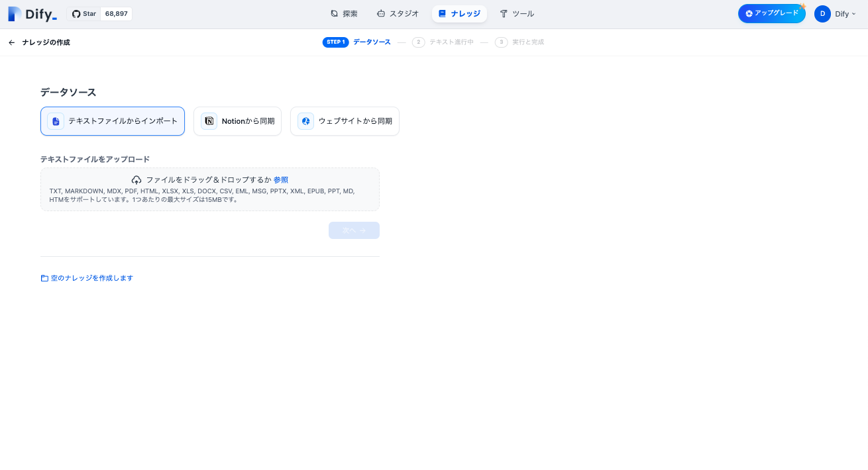The height and width of the screenshot is (470, 868).
Task: Open the 探索 tab
Action: click(344, 14)
